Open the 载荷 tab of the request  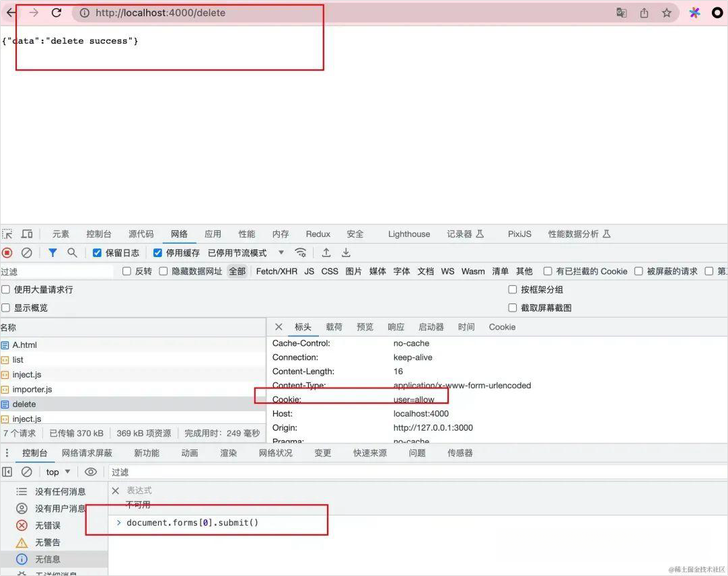coord(334,327)
